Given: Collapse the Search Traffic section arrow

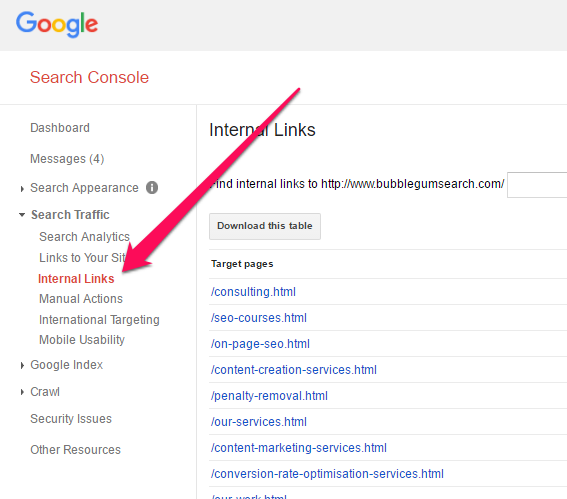Looking at the screenshot, I should coord(22,215).
